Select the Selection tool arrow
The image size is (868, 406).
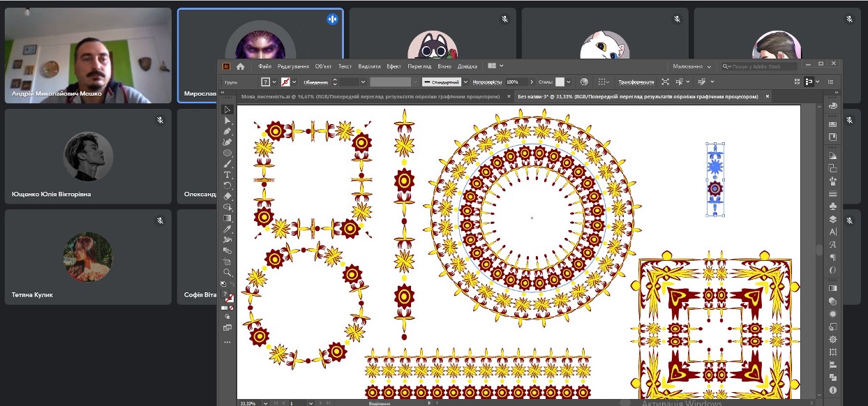click(227, 110)
